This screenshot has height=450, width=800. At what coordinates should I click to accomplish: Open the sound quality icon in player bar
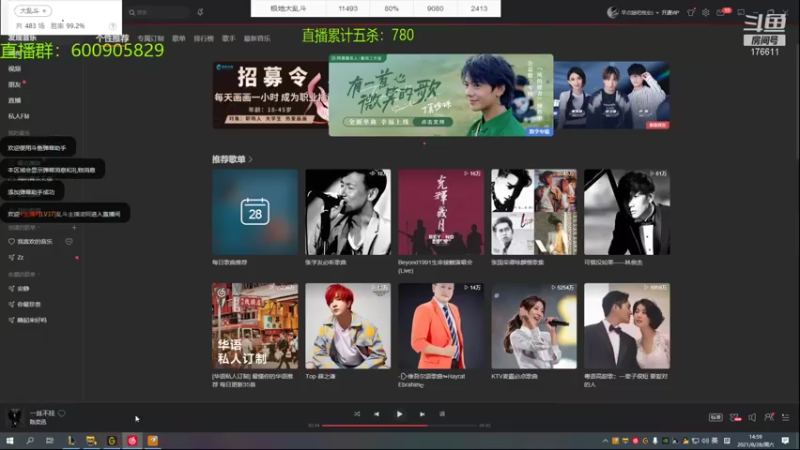715,417
